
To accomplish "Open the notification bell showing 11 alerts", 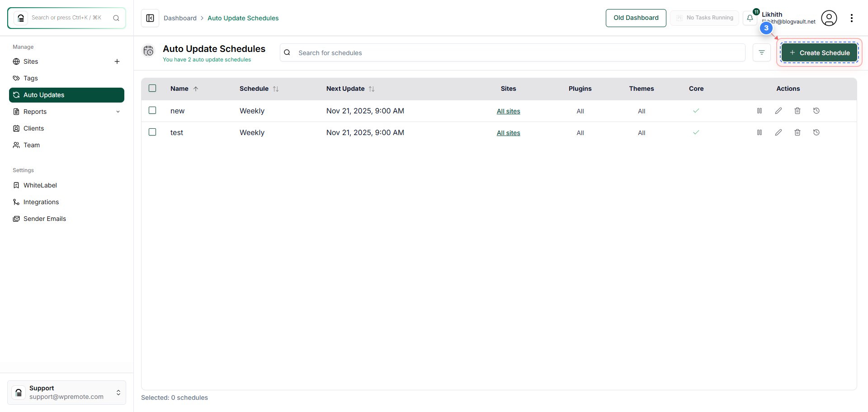I will coord(750,18).
